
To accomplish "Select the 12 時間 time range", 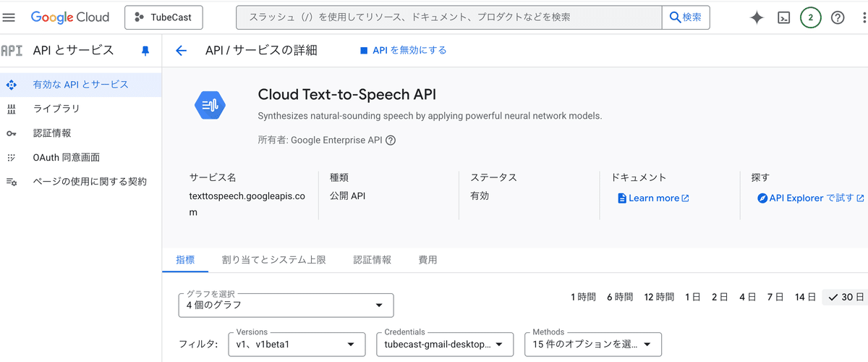I will [659, 297].
